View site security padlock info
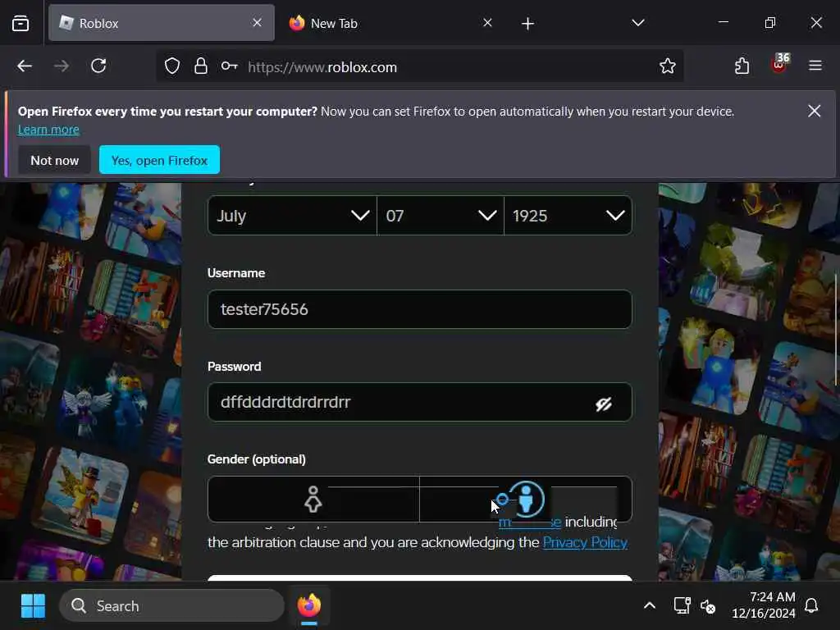Image resolution: width=840 pixels, height=630 pixels. 201,66
